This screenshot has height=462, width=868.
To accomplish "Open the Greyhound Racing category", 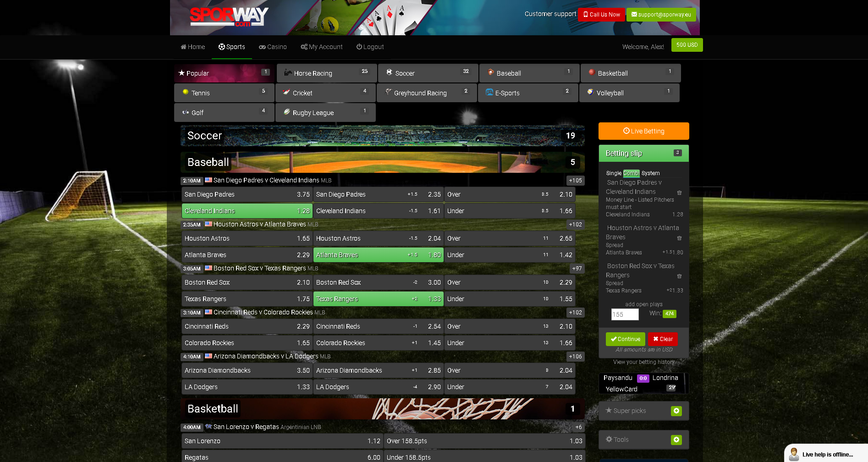I will click(x=427, y=93).
